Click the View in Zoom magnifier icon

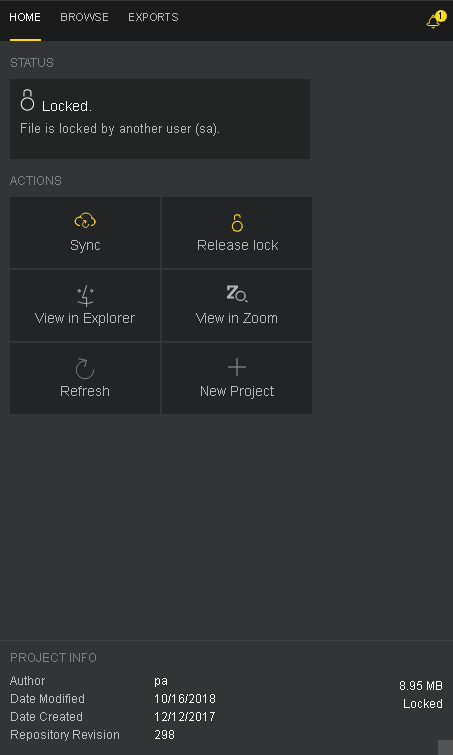click(x=237, y=294)
